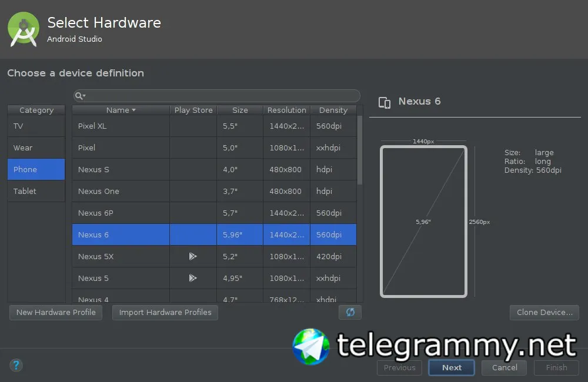This screenshot has height=382, width=588.
Task: Click the 5,0" size cell
Action: pos(240,148)
